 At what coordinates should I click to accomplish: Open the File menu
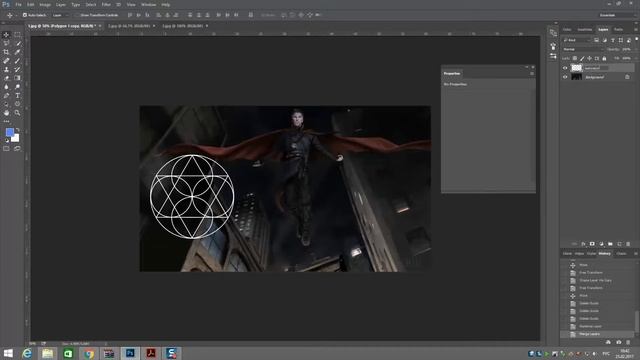[x=18, y=4]
